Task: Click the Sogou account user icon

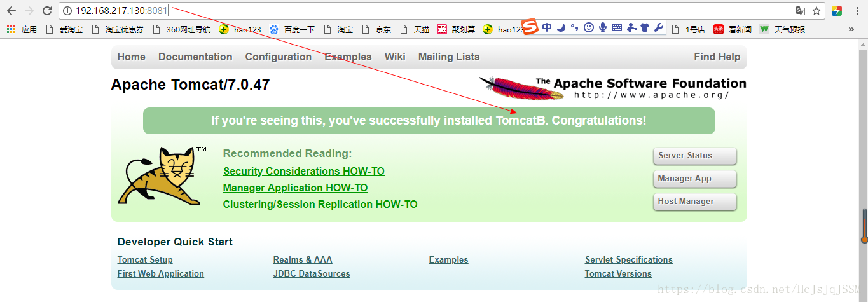Action: click(x=631, y=27)
